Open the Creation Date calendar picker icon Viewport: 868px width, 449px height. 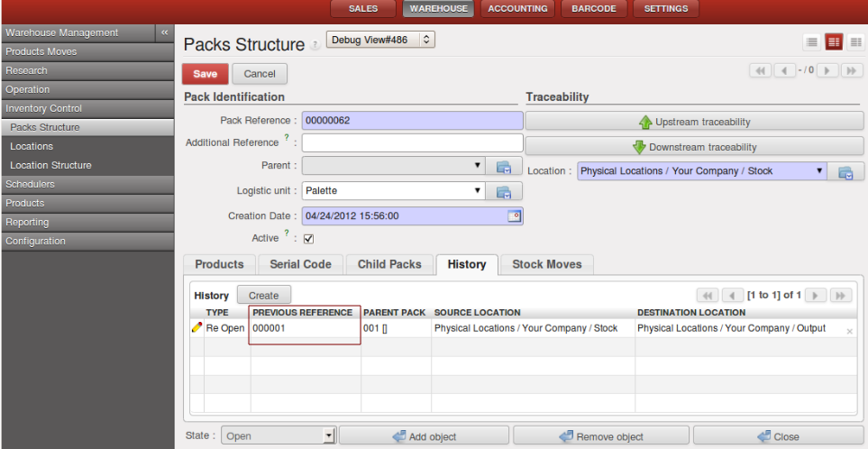[x=514, y=216]
